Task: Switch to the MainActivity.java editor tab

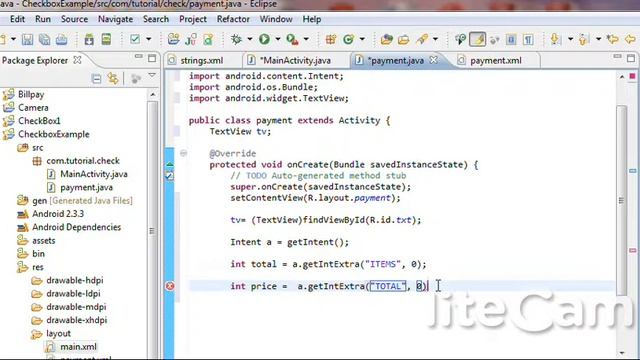Action: [x=296, y=60]
